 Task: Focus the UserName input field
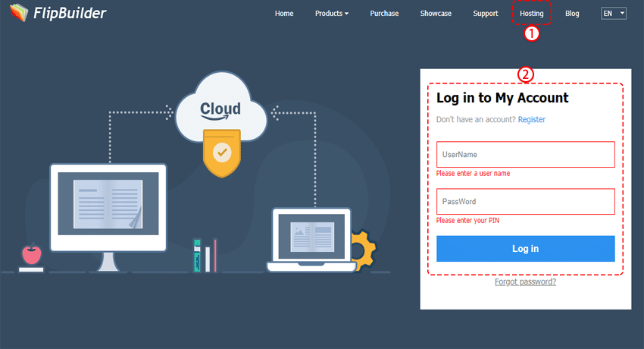[x=525, y=155]
